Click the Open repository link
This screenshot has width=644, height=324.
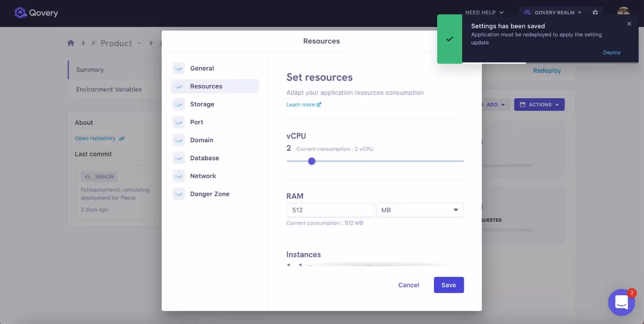95,138
